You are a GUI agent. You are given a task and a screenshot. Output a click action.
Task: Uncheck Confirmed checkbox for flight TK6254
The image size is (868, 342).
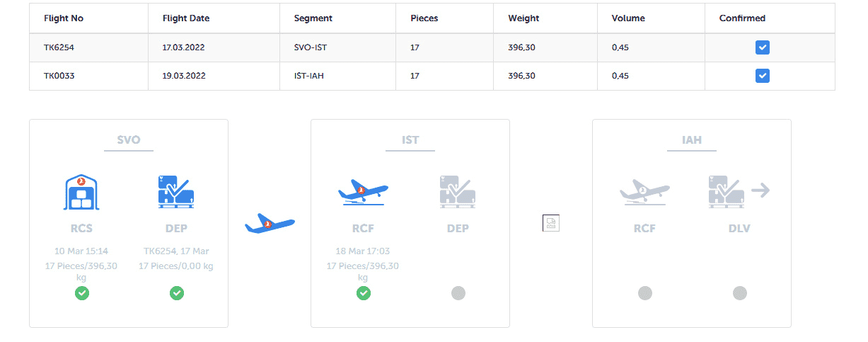coord(763,47)
